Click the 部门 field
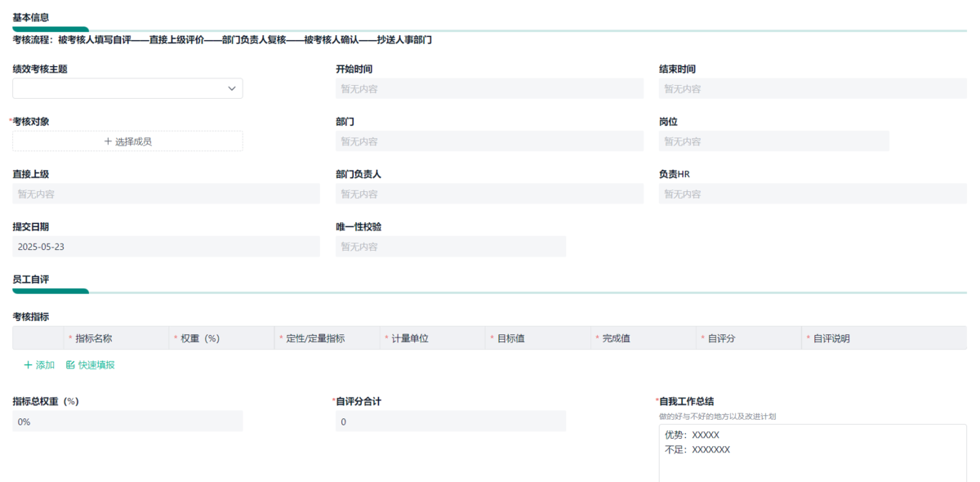The width and height of the screenshot is (980, 482). pos(489,141)
